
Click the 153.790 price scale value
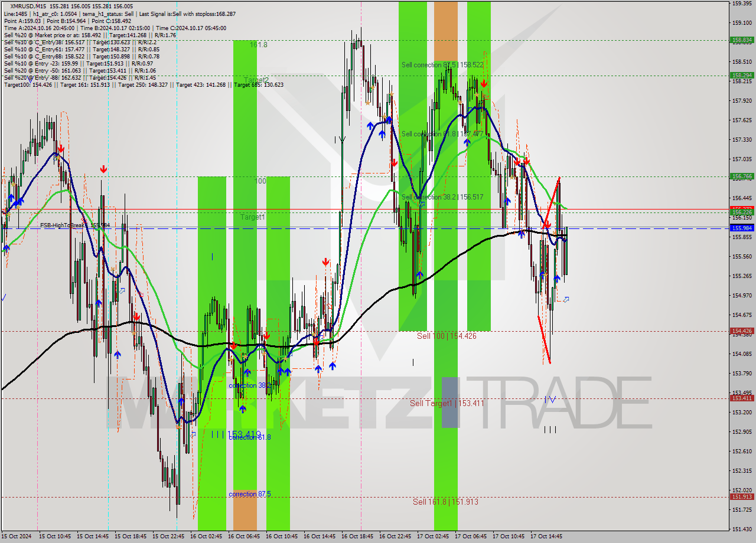741,373
